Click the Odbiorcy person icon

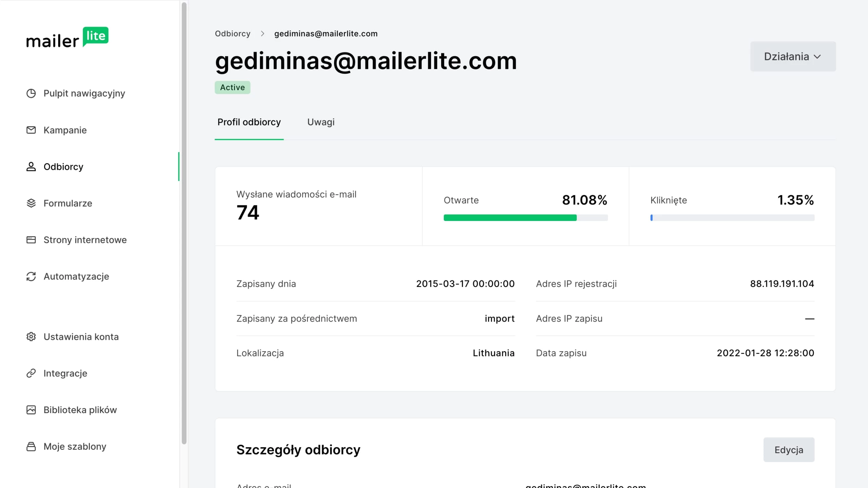pyautogui.click(x=31, y=167)
